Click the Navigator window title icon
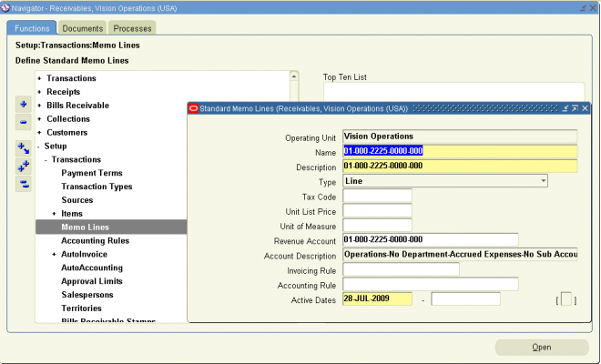601x364 pixels. [x=5, y=8]
